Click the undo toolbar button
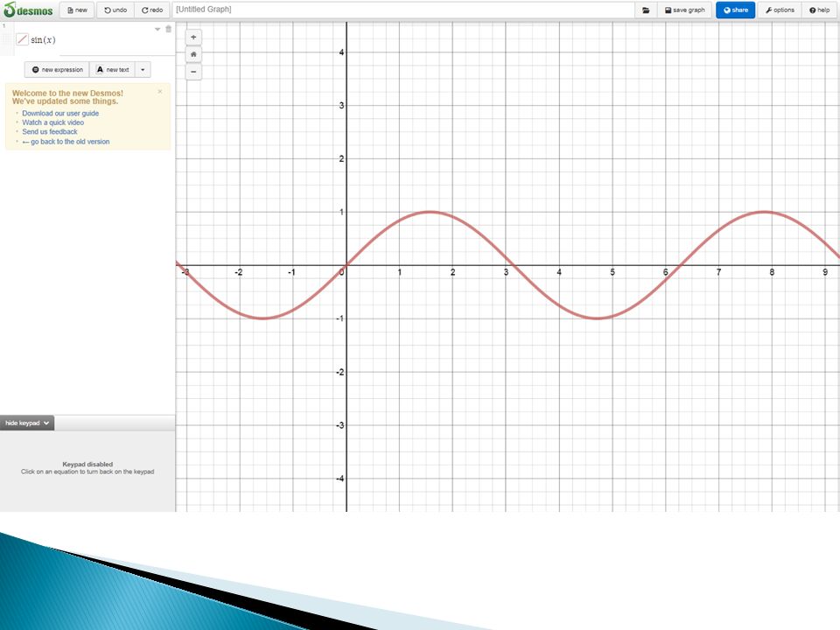Screen dimensions: 840x630 click(115, 10)
